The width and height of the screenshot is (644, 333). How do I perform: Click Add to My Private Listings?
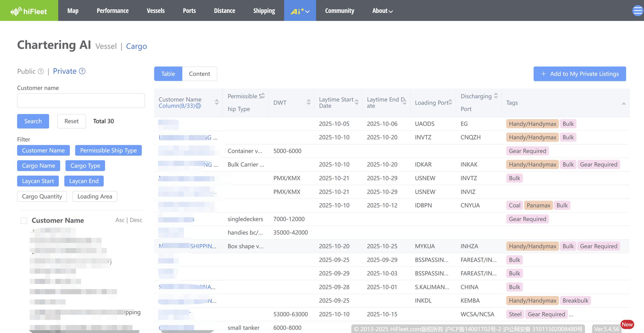pos(579,74)
